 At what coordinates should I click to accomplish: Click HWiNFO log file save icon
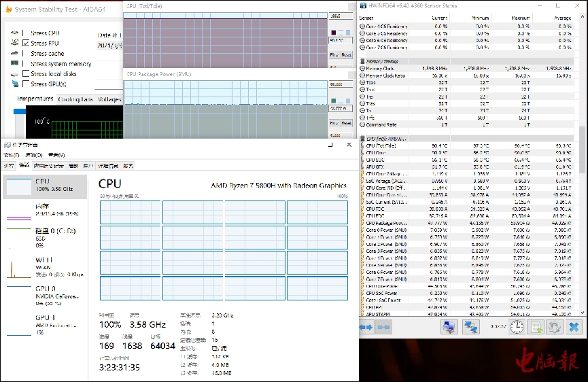536,328
